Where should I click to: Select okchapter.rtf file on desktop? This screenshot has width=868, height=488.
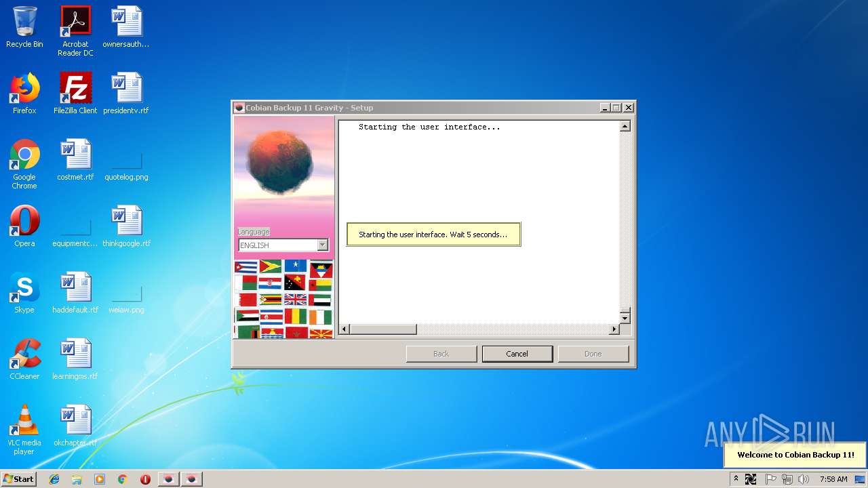[75, 426]
